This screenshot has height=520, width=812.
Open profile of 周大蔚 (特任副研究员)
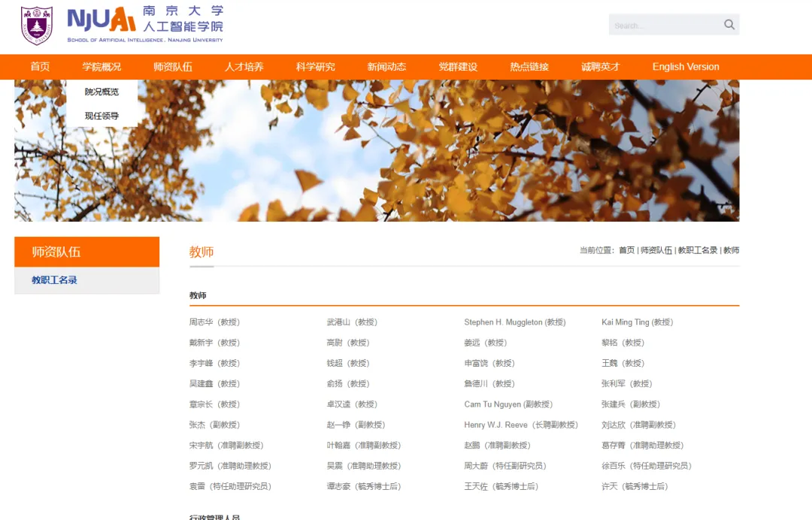[505, 466]
